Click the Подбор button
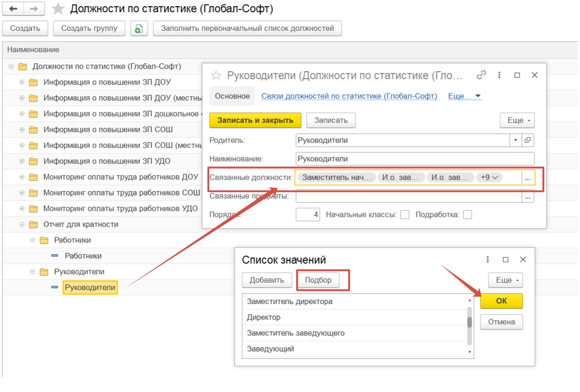The width and height of the screenshot is (580, 392). [x=319, y=280]
